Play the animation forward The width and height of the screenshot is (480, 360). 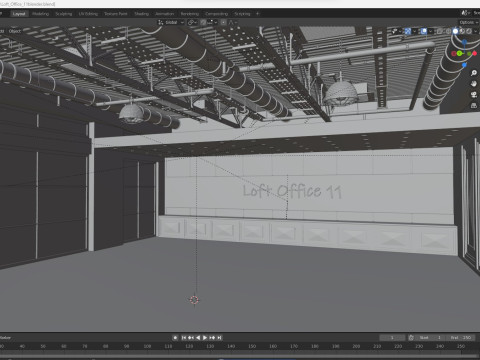pyautogui.click(x=205, y=338)
